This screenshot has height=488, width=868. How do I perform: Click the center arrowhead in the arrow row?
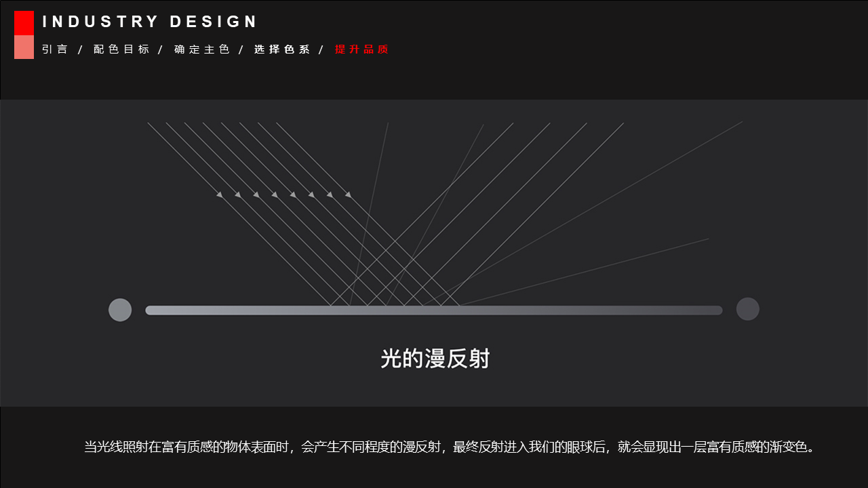tap(283, 195)
